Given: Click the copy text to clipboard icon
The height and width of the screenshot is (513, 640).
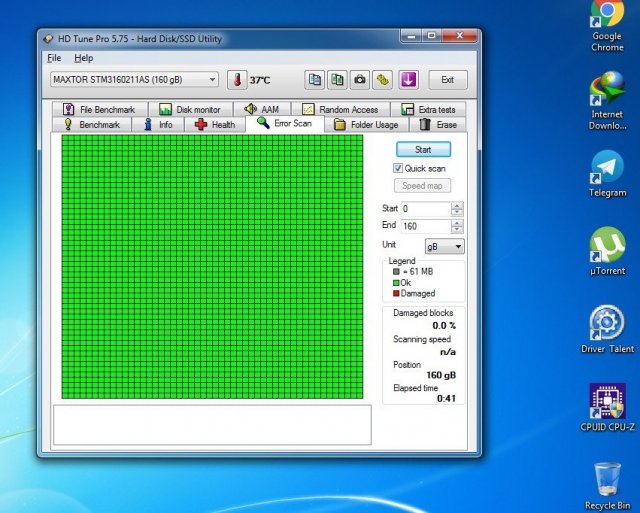Looking at the screenshot, I should tap(315, 80).
